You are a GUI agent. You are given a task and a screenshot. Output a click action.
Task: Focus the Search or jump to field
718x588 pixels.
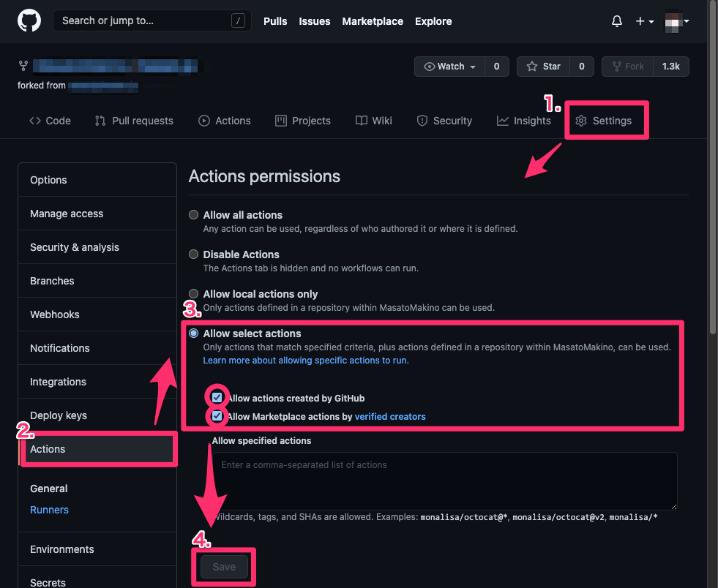point(152,20)
